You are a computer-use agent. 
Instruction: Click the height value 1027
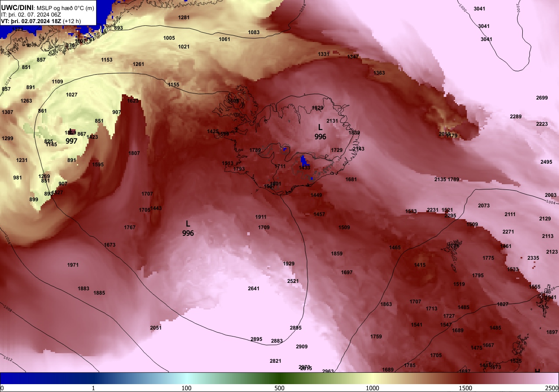coord(72,95)
